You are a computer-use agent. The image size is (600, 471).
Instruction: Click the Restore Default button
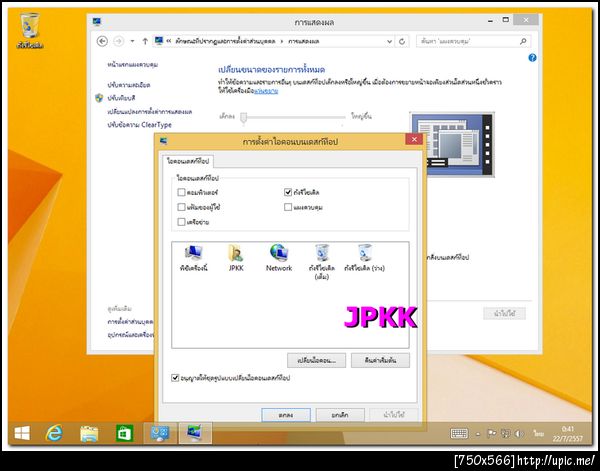[x=380, y=360]
